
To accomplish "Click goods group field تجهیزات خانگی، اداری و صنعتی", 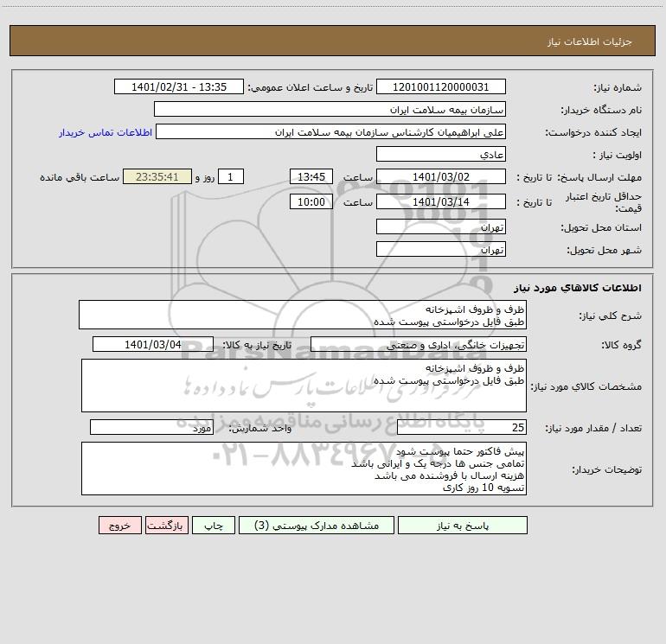I will pyautogui.click(x=419, y=345).
